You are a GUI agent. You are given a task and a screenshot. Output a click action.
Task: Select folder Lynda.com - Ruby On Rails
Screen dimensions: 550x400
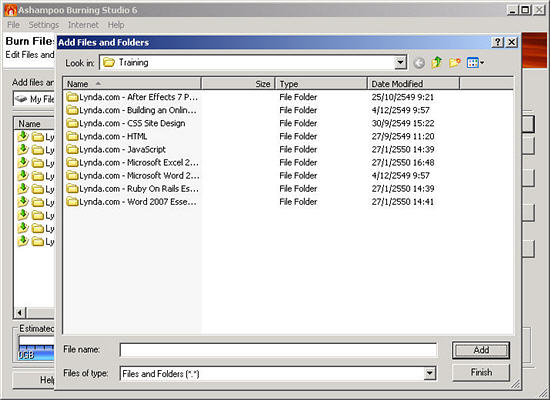(x=132, y=189)
